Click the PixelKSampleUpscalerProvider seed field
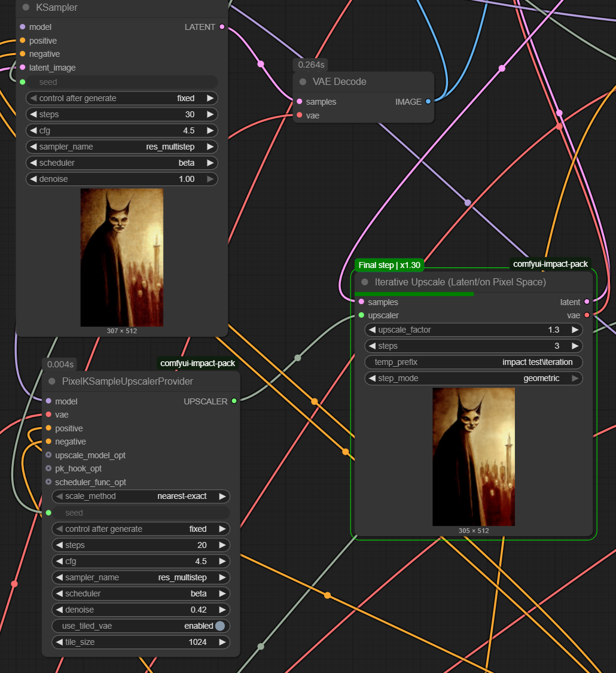 point(141,513)
